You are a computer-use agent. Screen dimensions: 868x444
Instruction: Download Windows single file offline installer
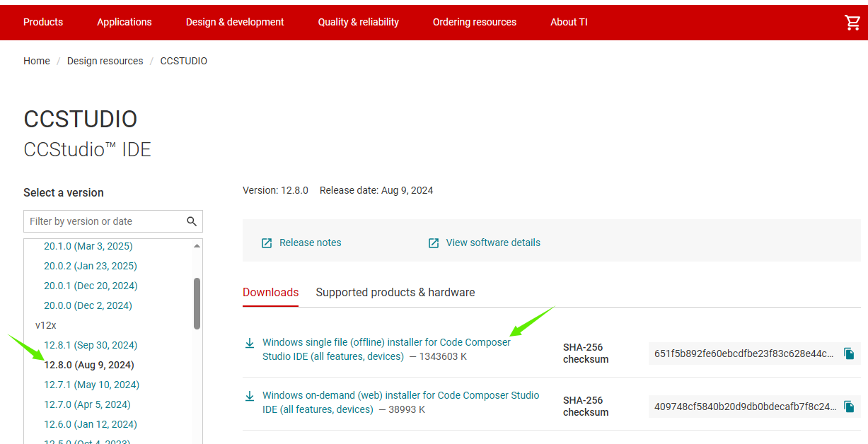click(386, 349)
